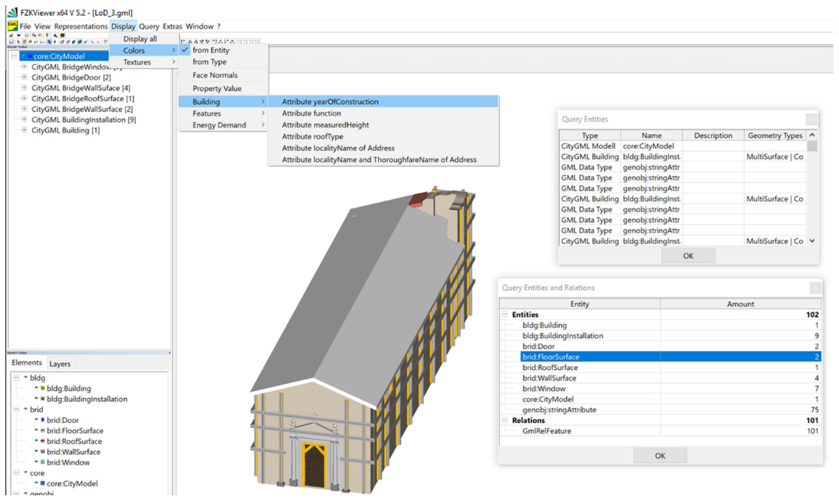Collapse the brid group in Elements
This screenshot has width=839, height=504.
(16, 409)
